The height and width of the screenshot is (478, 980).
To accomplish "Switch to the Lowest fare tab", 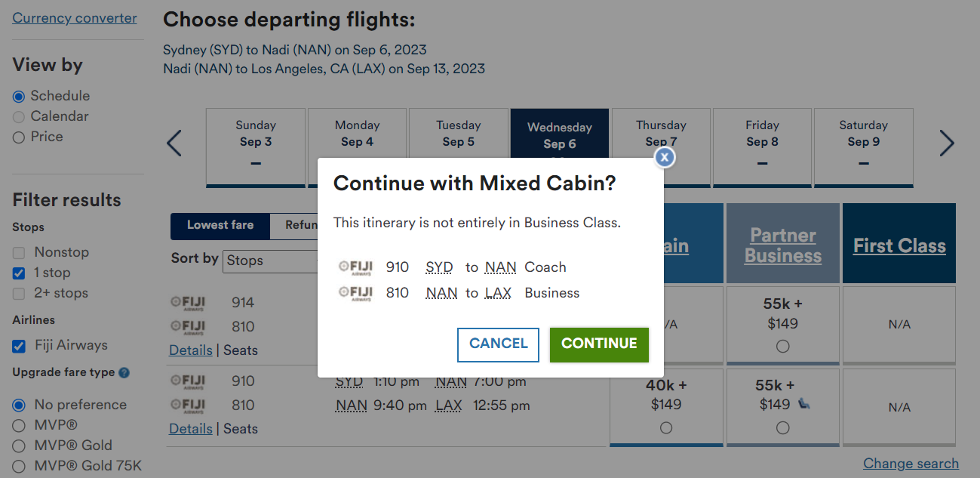I will click(220, 225).
